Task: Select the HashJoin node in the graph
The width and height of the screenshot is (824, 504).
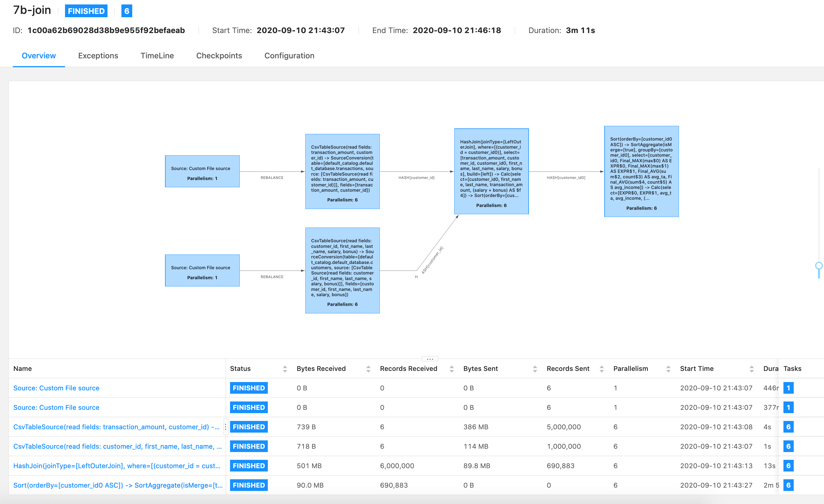Action: (491, 171)
